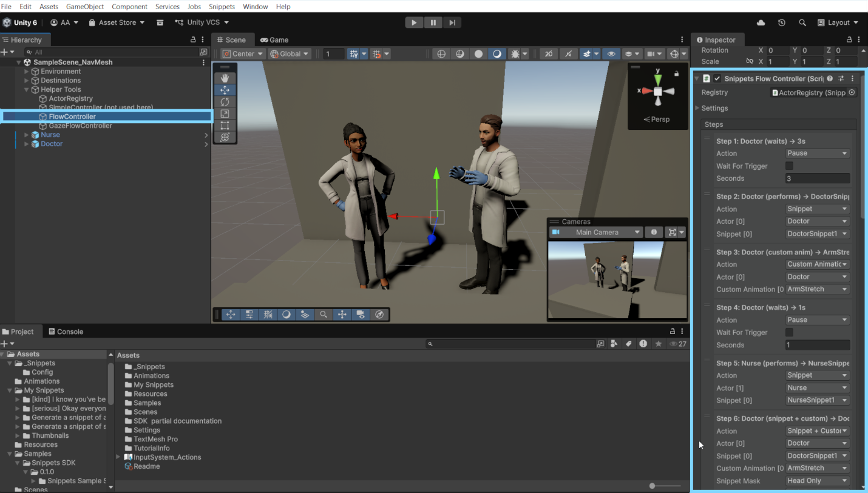This screenshot has width=868, height=493.
Task: Toggle Wait For Trigger in Step 4
Action: 789,332
